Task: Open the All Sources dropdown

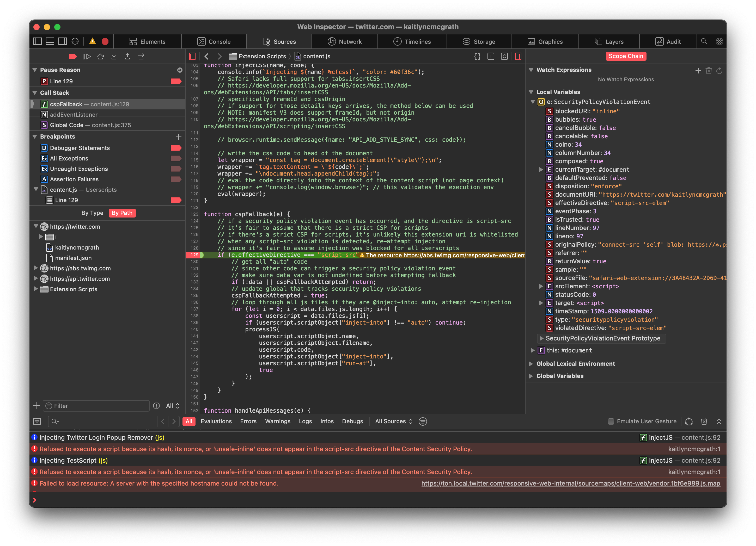Action: tap(393, 421)
